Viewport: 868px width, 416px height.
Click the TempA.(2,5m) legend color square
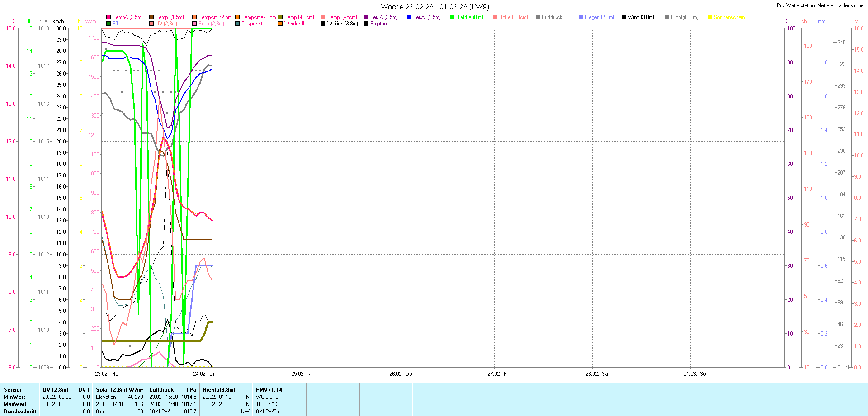pos(108,17)
